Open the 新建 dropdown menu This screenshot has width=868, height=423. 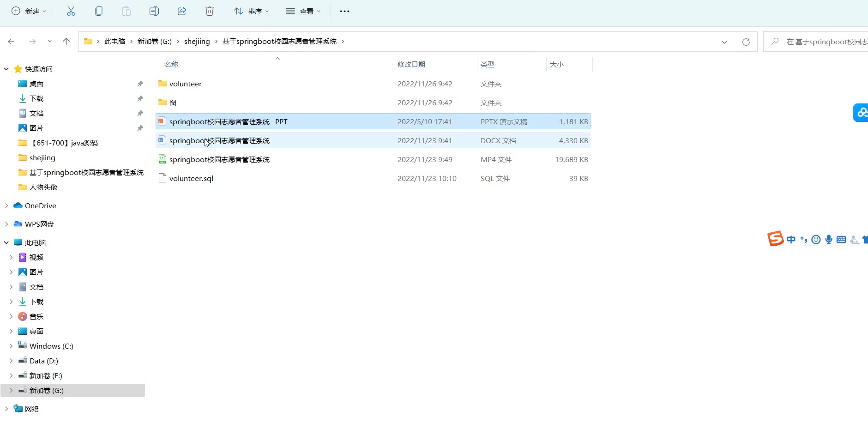point(29,11)
